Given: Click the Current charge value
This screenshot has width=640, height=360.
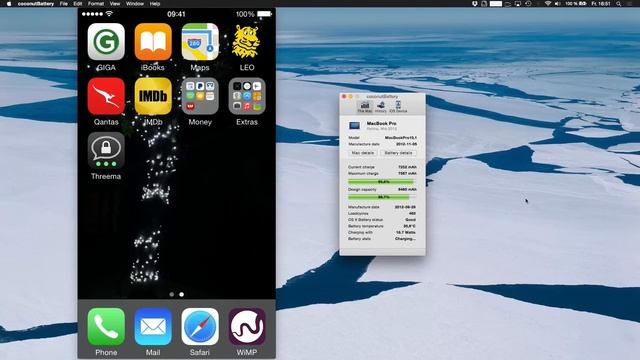Looking at the screenshot, I should (x=407, y=167).
